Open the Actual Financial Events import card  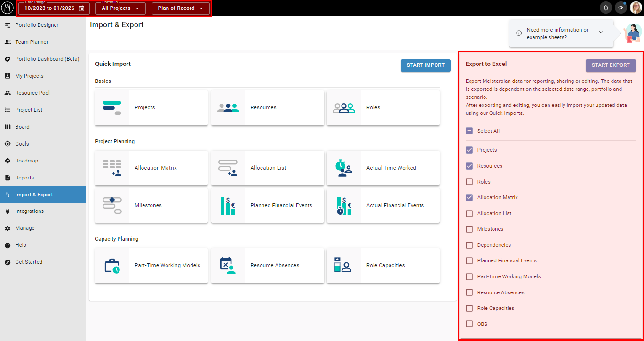383,206
